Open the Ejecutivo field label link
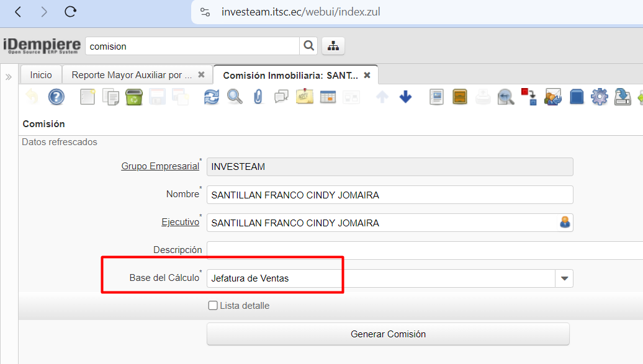This screenshot has width=643, height=364. point(180,222)
